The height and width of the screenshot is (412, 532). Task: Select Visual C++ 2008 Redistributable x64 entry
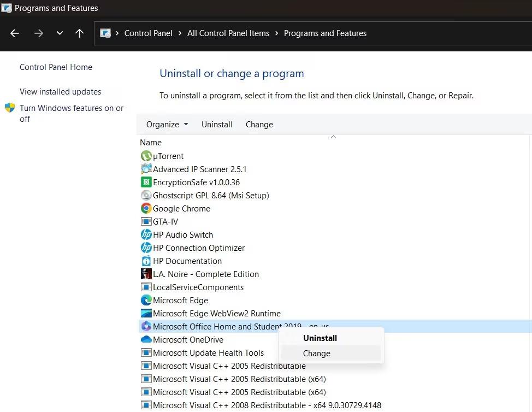click(x=267, y=405)
